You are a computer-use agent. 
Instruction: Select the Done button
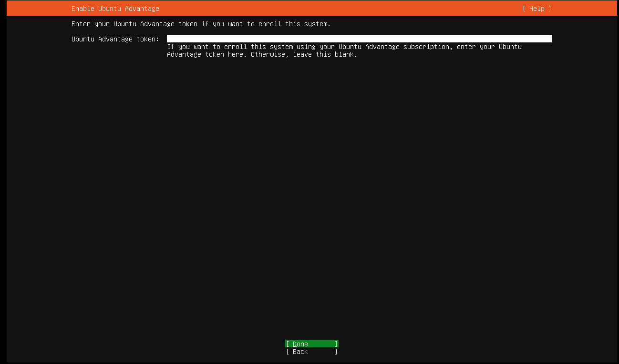tap(312, 344)
